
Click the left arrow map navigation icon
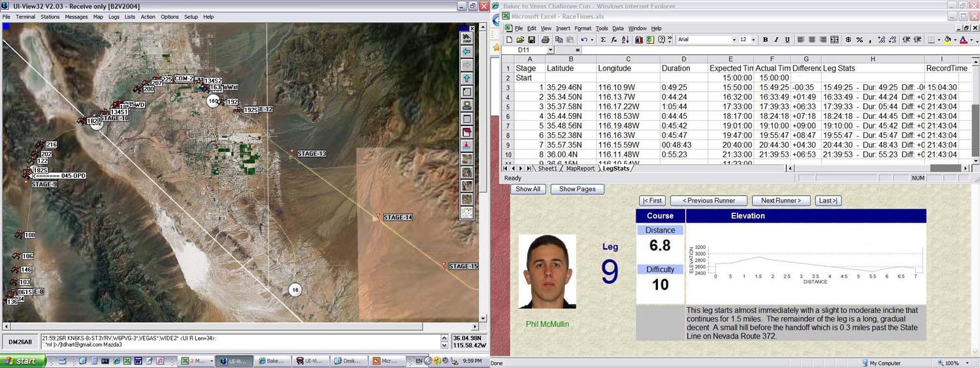pyautogui.click(x=466, y=51)
